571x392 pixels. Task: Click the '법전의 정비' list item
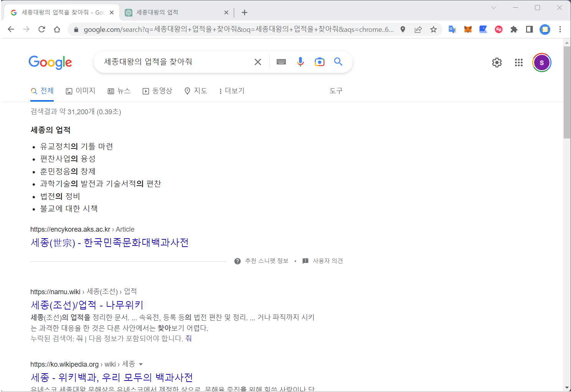pos(60,196)
